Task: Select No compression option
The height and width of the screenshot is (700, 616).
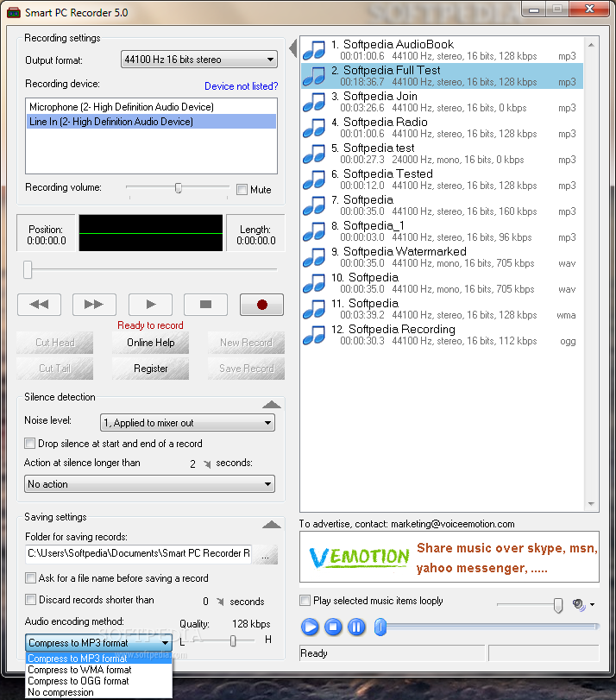Action: pyautogui.click(x=98, y=692)
